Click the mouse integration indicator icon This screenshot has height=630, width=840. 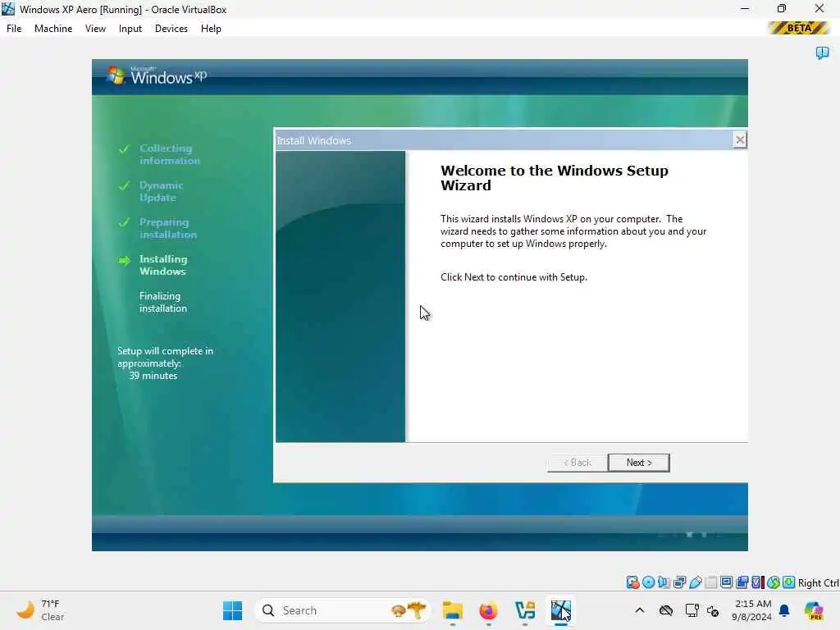pos(773,582)
